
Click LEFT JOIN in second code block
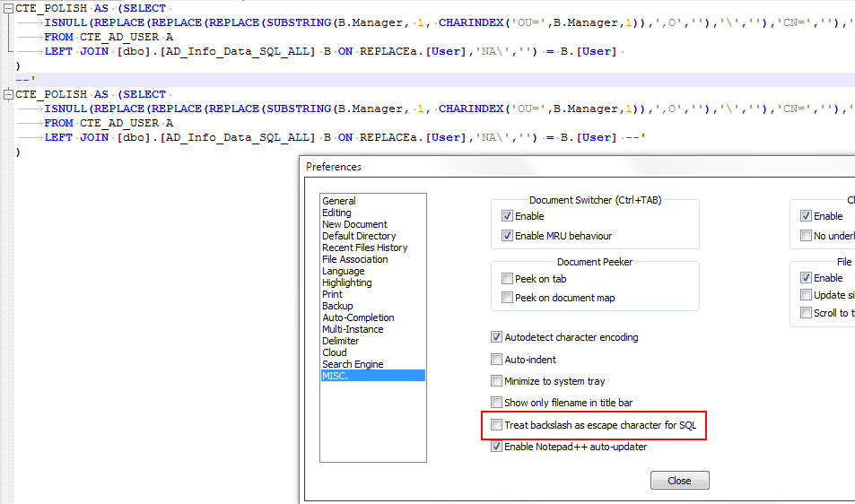(76, 137)
